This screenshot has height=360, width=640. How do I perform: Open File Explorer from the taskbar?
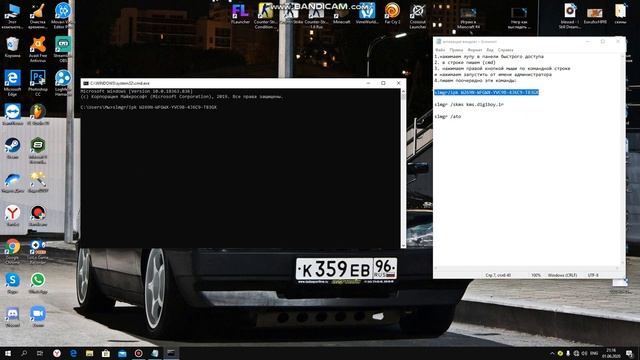(89, 353)
